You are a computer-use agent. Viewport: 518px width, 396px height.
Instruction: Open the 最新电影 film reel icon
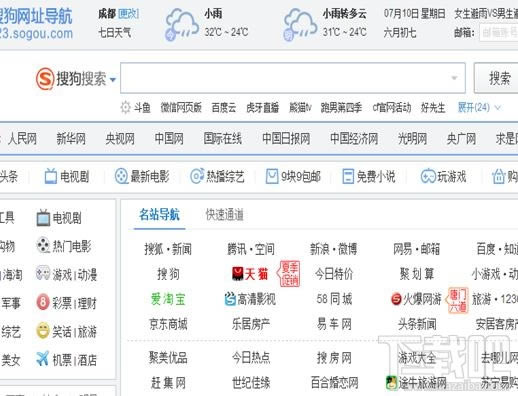121,176
